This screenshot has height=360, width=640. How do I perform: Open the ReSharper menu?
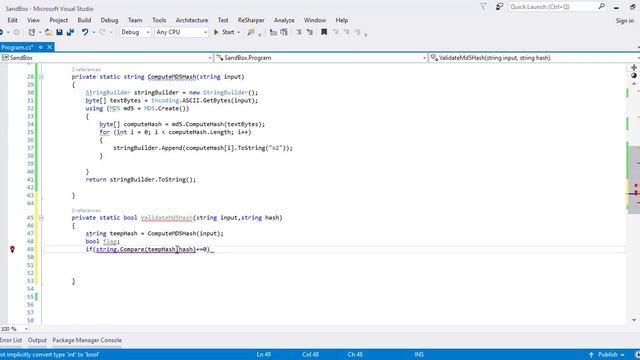pos(251,20)
